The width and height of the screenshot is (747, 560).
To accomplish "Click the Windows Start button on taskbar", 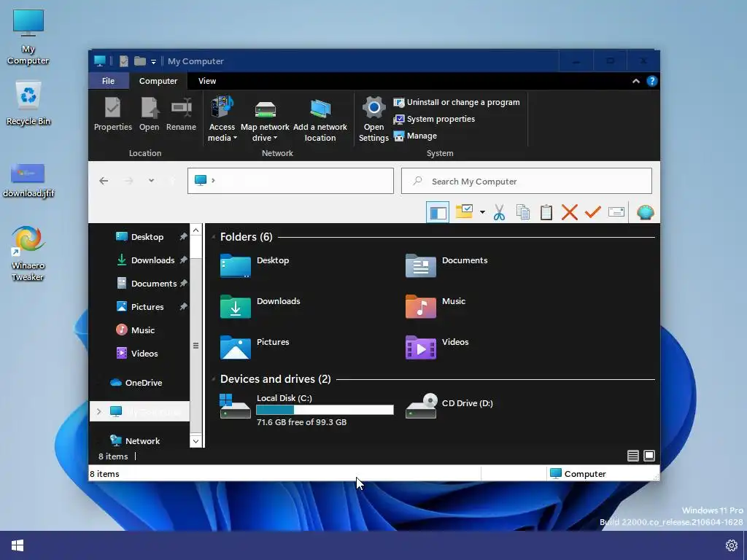I will [x=18, y=545].
